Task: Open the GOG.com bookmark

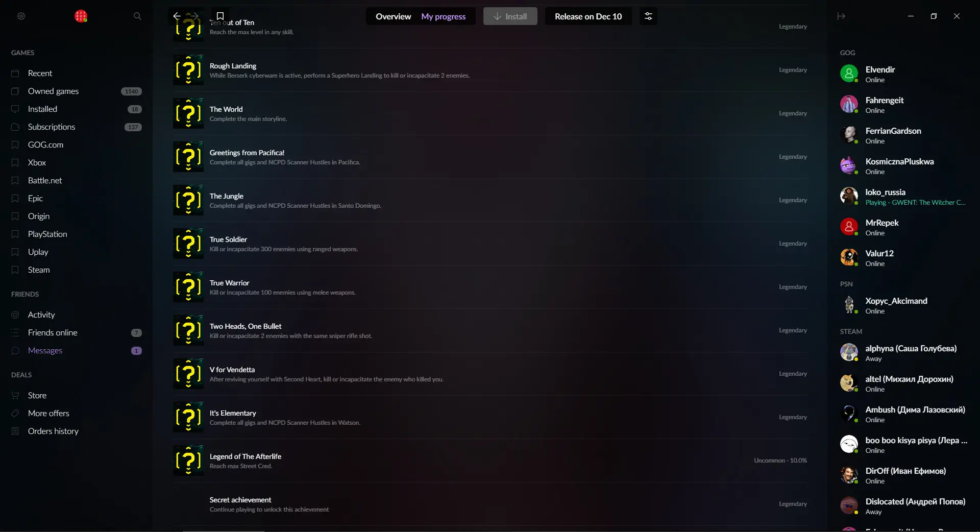Action: [45, 144]
